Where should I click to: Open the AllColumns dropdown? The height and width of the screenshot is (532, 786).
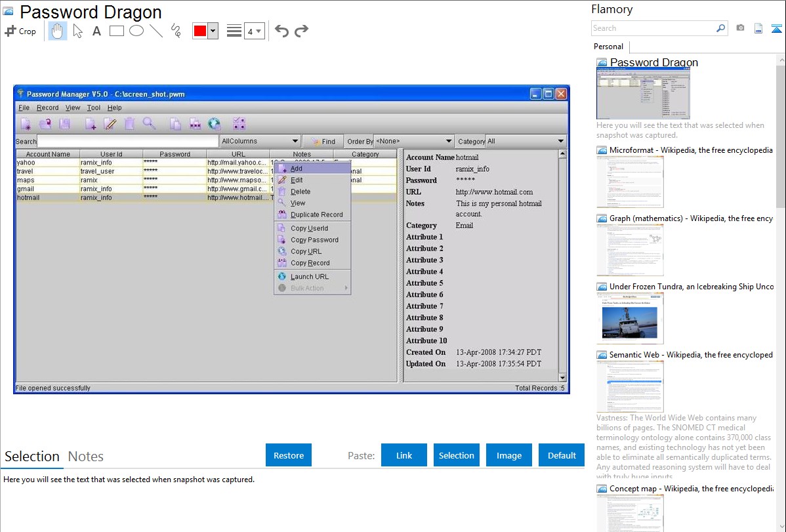click(260, 141)
